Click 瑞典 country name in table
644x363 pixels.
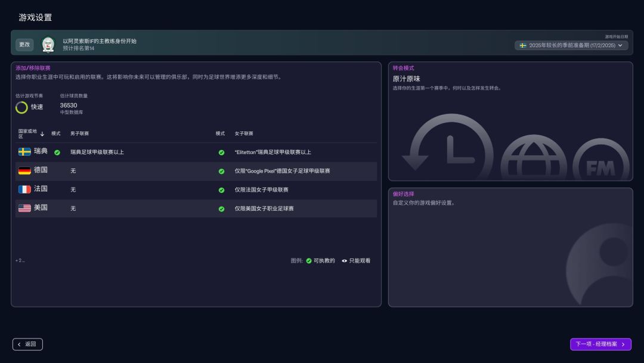[41, 151]
